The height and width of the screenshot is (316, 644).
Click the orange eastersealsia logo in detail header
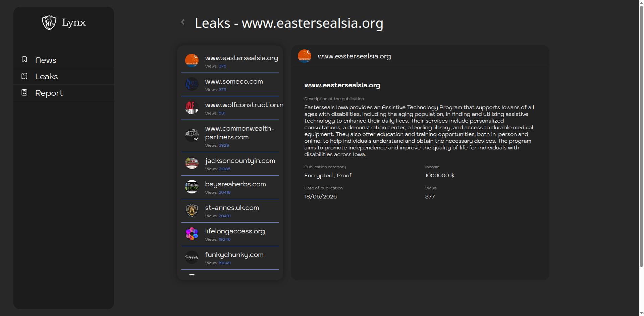tap(305, 56)
